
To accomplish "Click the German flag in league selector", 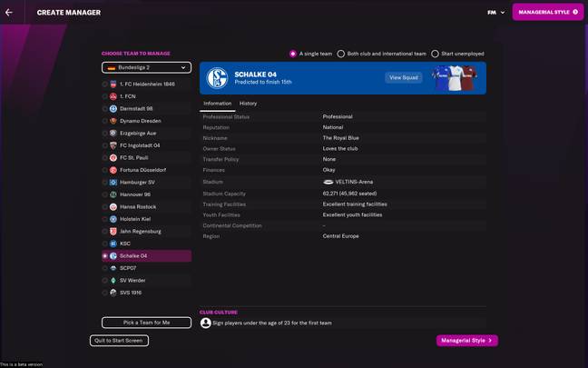I will point(112,67).
